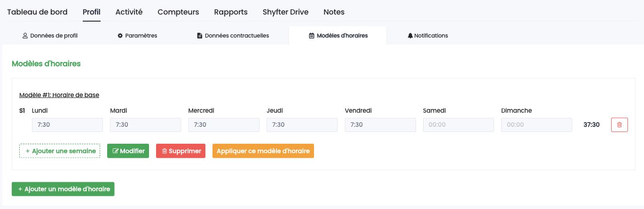Open the Paramètres sub-tab
The image size is (644, 209).
click(x=137, y=35)
